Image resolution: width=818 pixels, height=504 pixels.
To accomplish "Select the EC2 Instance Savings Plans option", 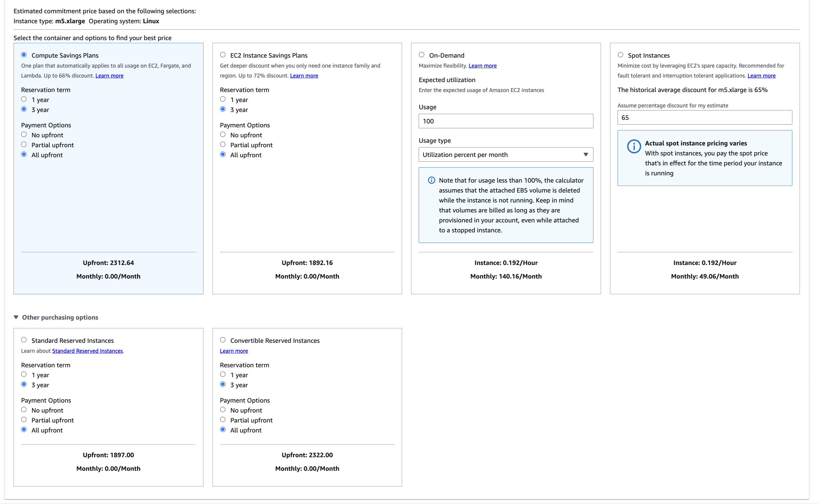I will click(x=223, y=55).
